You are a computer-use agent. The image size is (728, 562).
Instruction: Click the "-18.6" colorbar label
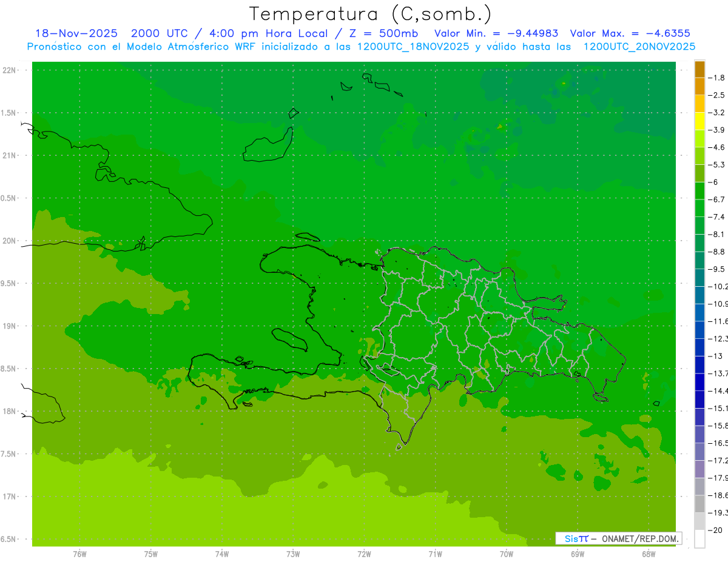717,495
